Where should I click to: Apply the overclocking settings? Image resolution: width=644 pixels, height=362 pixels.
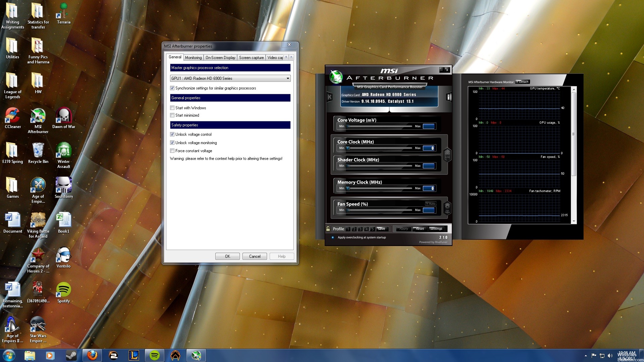pyautogui.click(x=404, y=229)
